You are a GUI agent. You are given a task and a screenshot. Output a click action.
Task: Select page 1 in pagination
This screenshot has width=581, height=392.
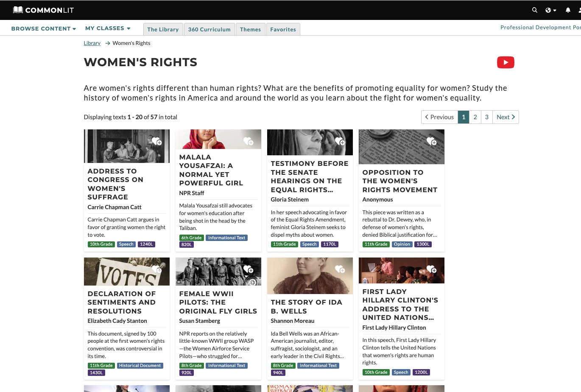pos(464,117)
